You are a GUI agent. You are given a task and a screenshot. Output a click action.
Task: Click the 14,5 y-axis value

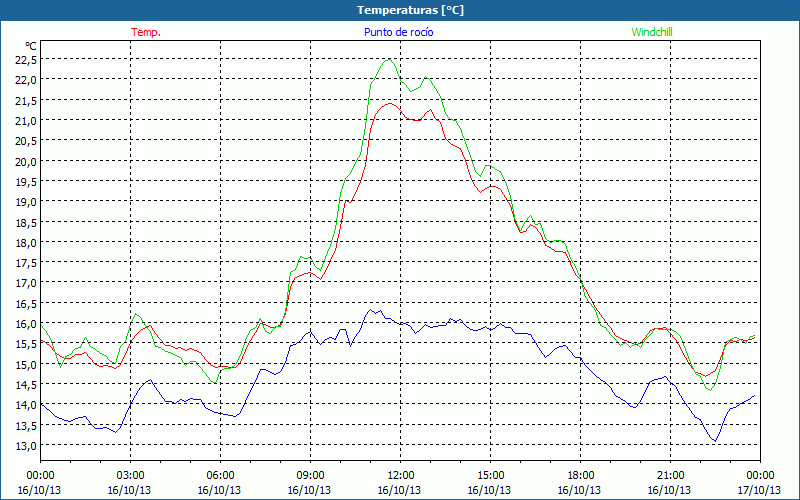point(27,385)
